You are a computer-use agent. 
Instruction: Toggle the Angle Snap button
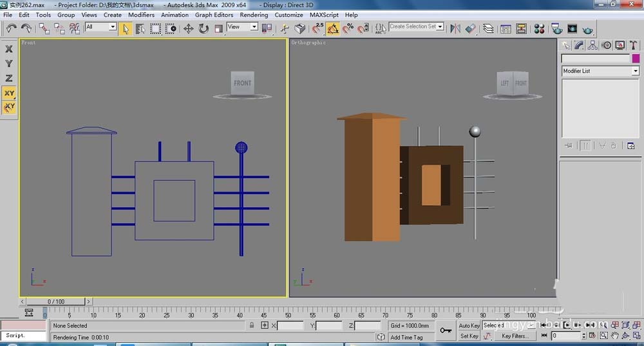(333, 28)
